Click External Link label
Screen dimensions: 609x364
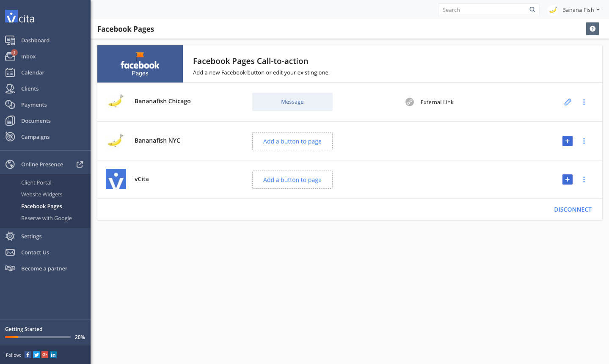coord(437,102)
